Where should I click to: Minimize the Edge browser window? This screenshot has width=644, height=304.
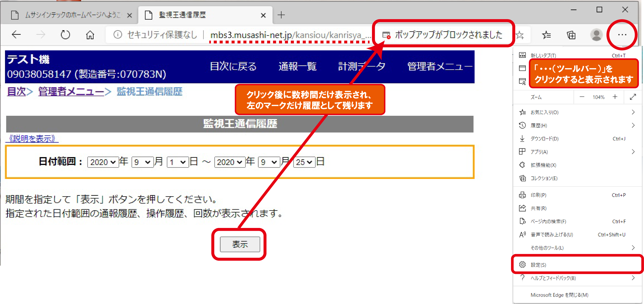[573, 10]
